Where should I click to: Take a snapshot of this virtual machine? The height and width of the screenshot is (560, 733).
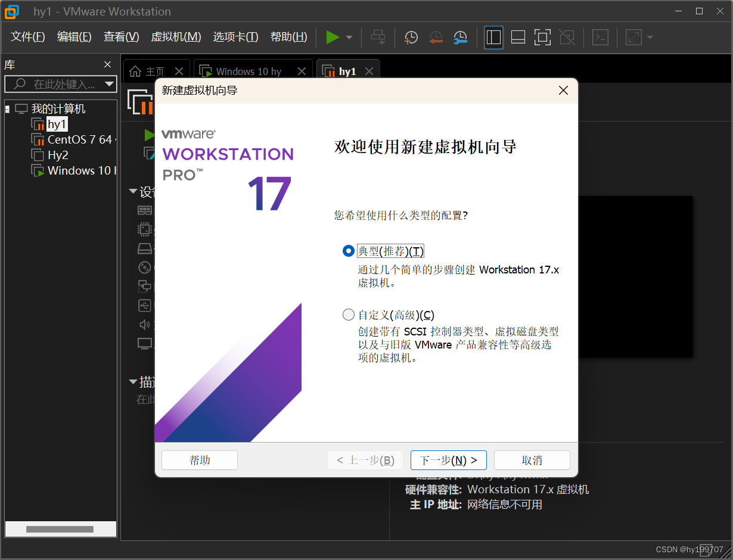pos(411,38)
